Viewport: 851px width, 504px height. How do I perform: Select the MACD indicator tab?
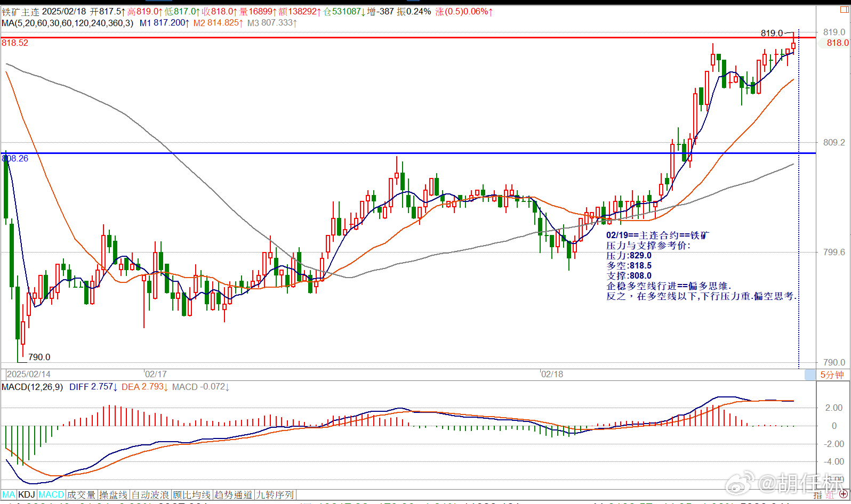pos(51,495)
